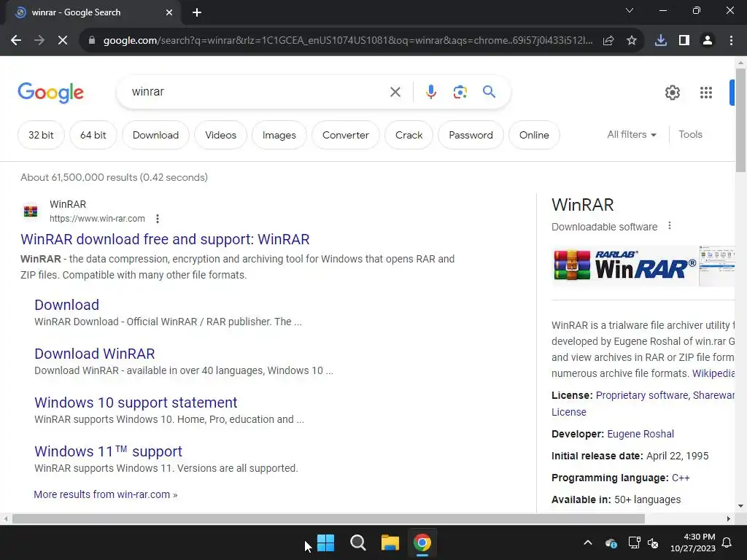Click the forward navigation arrow
The width and height of the screenshot is (747, 560).
[39, 41]
